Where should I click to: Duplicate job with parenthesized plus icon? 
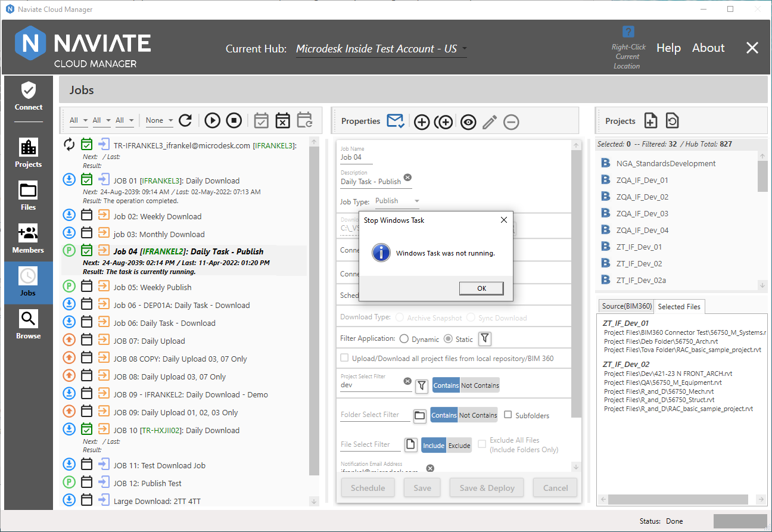(x=443, y=122)
